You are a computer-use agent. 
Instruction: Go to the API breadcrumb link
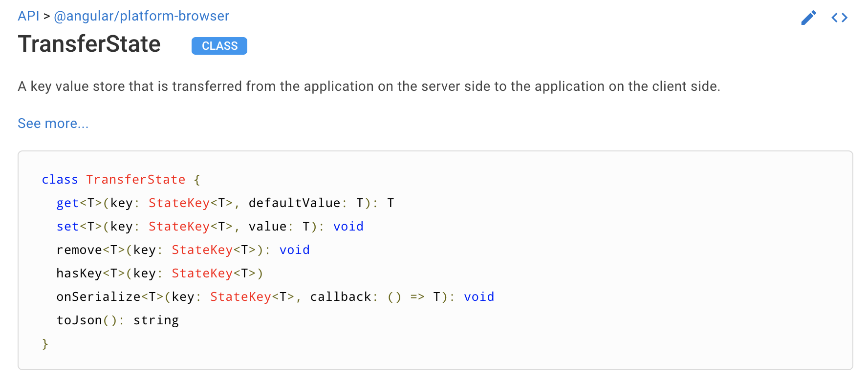pos(28,16)
